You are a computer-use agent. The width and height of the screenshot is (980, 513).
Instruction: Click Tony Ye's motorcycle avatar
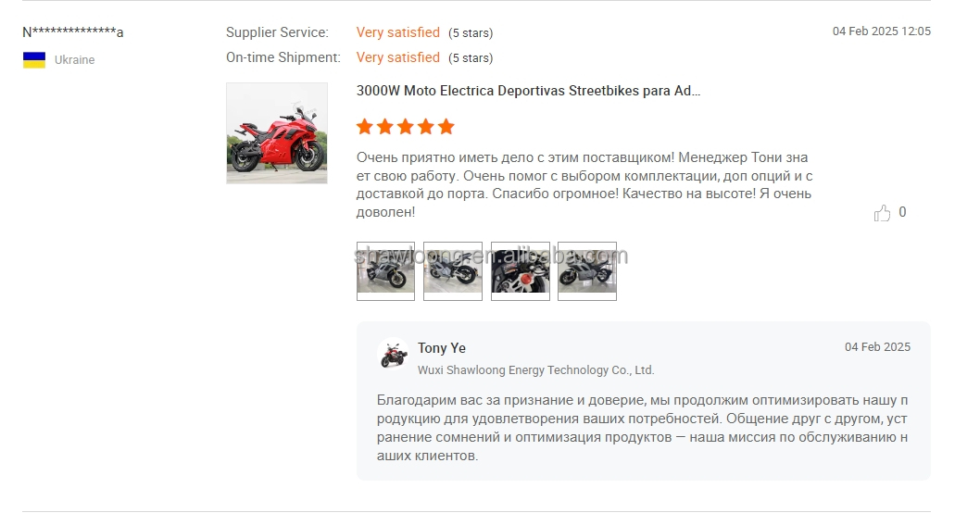[393, 355]
